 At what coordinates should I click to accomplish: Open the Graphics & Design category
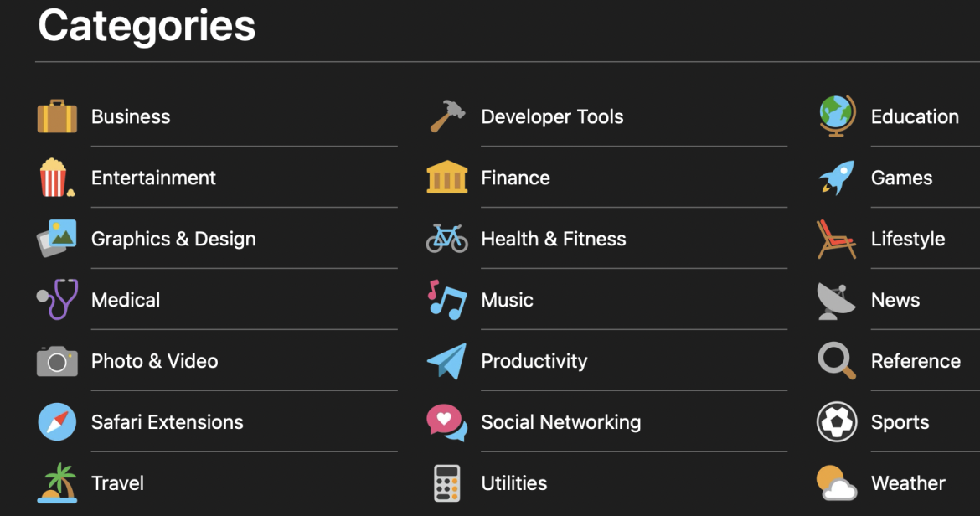tap(173, 239)
